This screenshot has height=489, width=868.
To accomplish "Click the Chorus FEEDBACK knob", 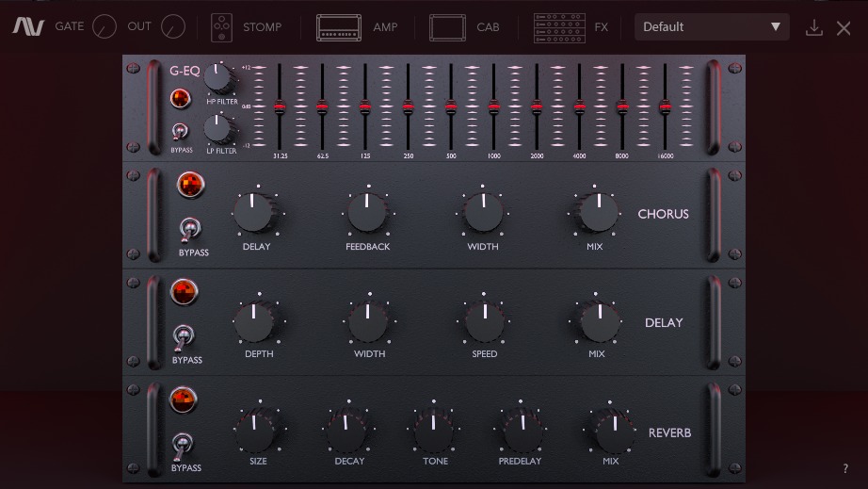I will [x=367, y=212].
